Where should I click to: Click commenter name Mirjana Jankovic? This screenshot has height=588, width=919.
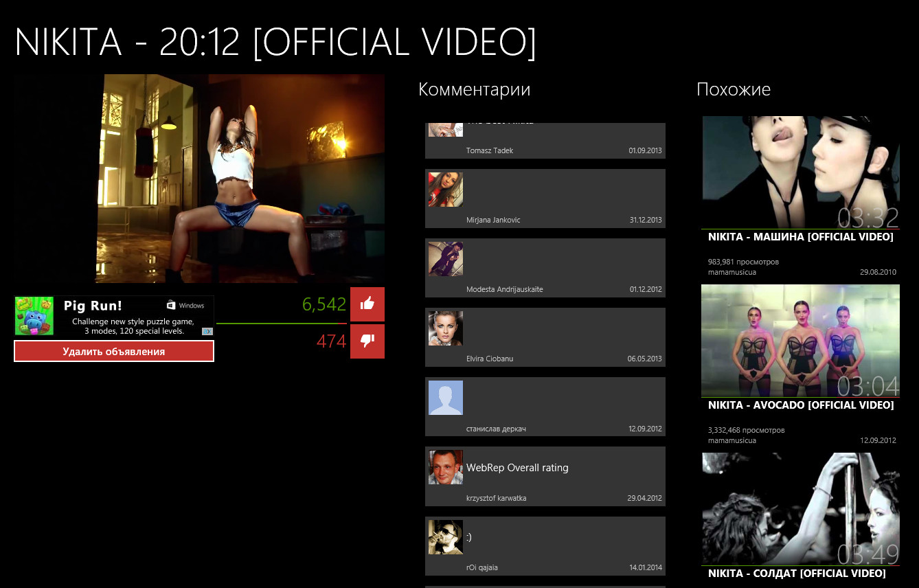point(493,220)
